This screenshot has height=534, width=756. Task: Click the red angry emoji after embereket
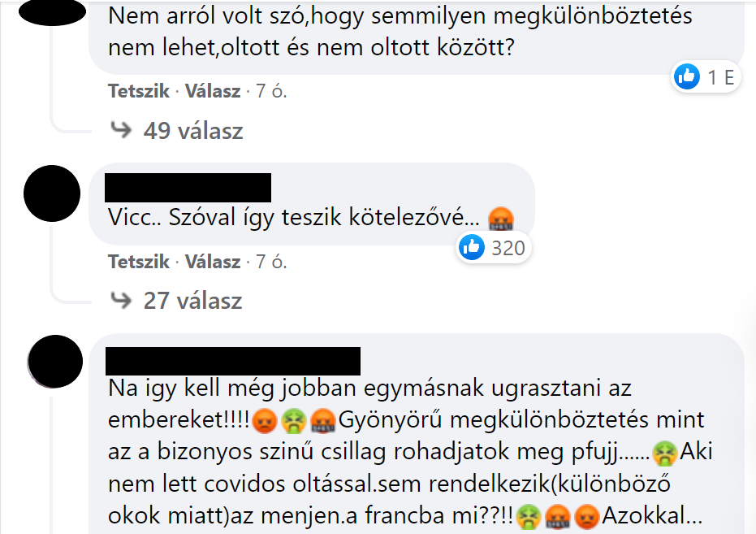[x=265, y=421]
